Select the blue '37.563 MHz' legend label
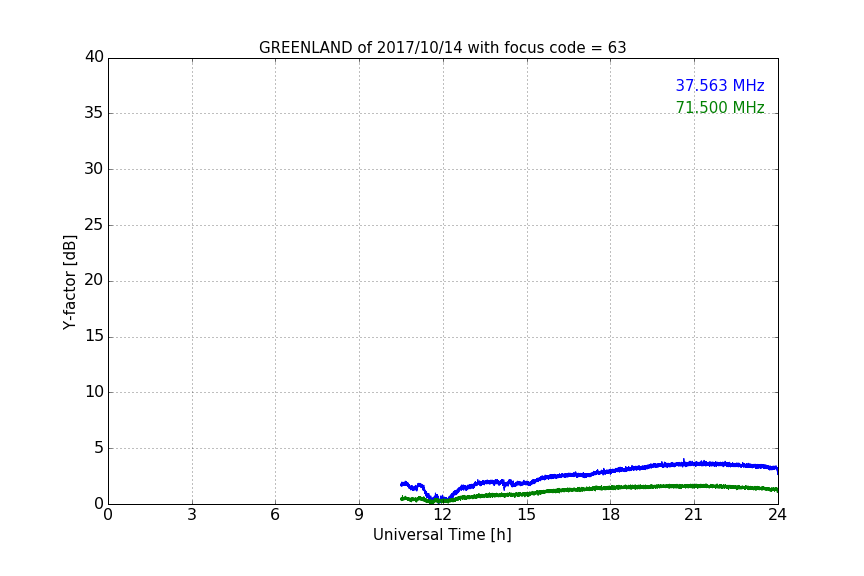Viewport: 864px width, 576px height. coord(720,85)
